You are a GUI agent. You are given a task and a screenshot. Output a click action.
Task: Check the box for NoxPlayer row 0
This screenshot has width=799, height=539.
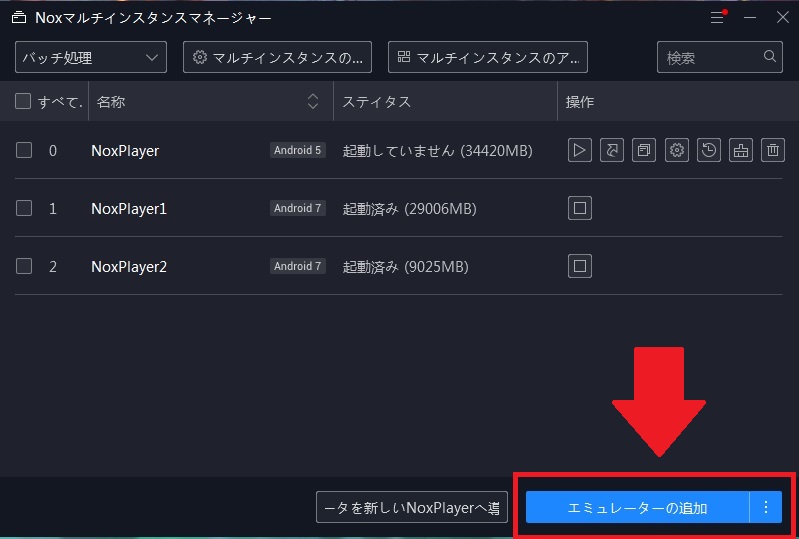(x=24, y=150)
